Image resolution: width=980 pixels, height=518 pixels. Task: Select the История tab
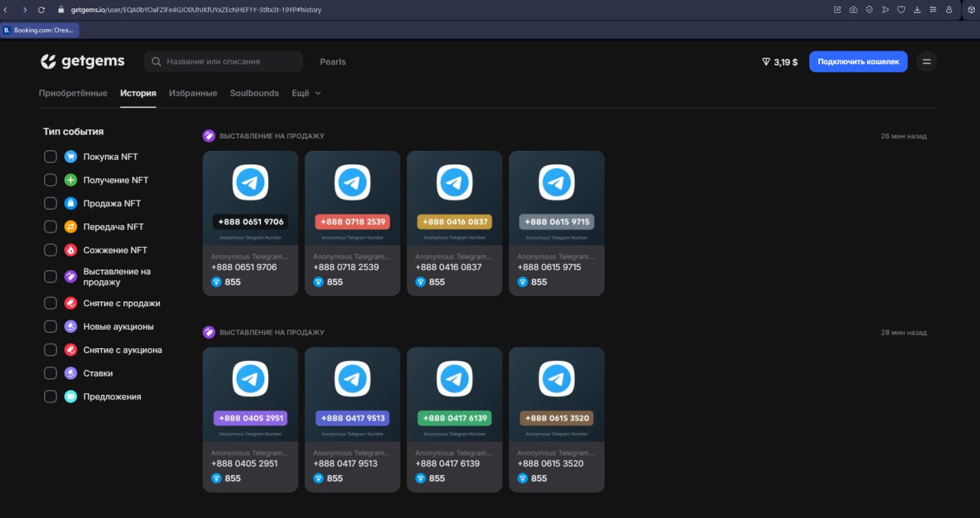pos(138,93)
